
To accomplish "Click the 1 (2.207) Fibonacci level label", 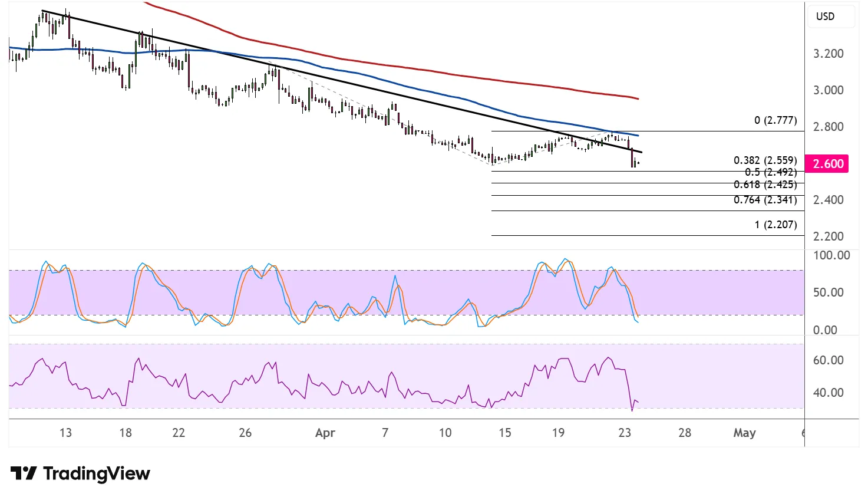I will pos(775,225).
